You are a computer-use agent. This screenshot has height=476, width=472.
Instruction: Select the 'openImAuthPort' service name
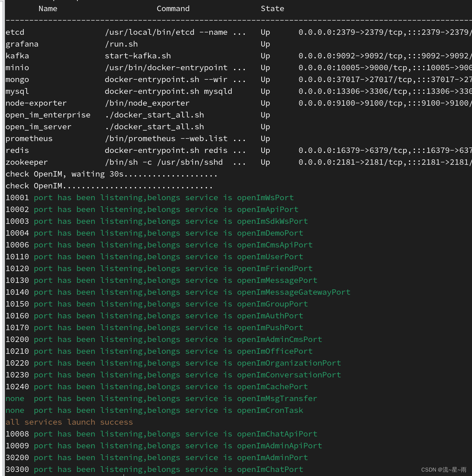click(x=270, y=316)
